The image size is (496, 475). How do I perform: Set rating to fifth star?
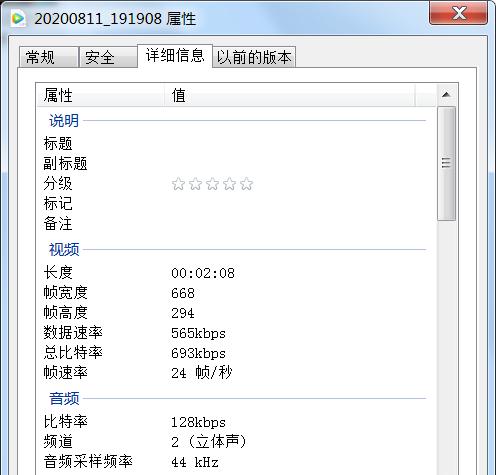pos(246,184)
